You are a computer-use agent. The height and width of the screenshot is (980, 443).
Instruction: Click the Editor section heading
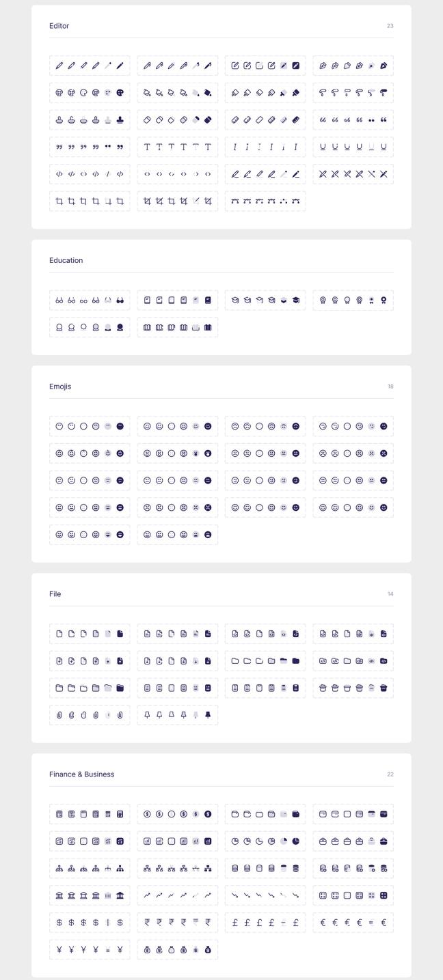tap(59, 26)
